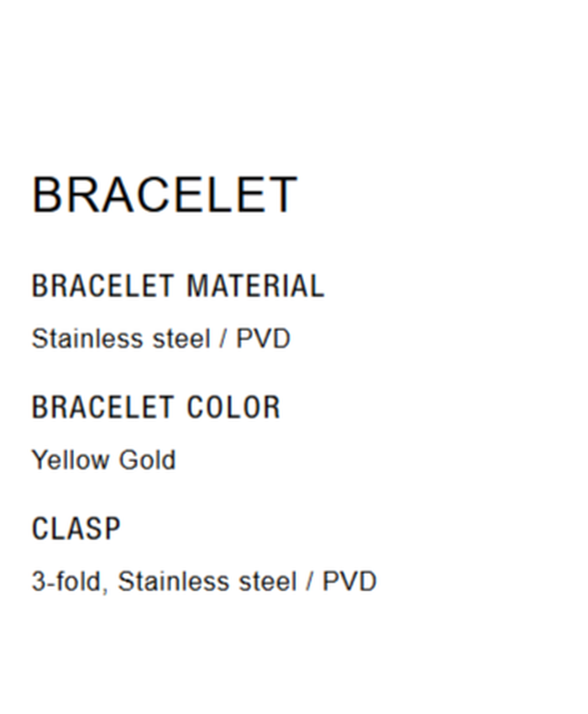Click the Yellow Gold color value

[x=103, y=460]
